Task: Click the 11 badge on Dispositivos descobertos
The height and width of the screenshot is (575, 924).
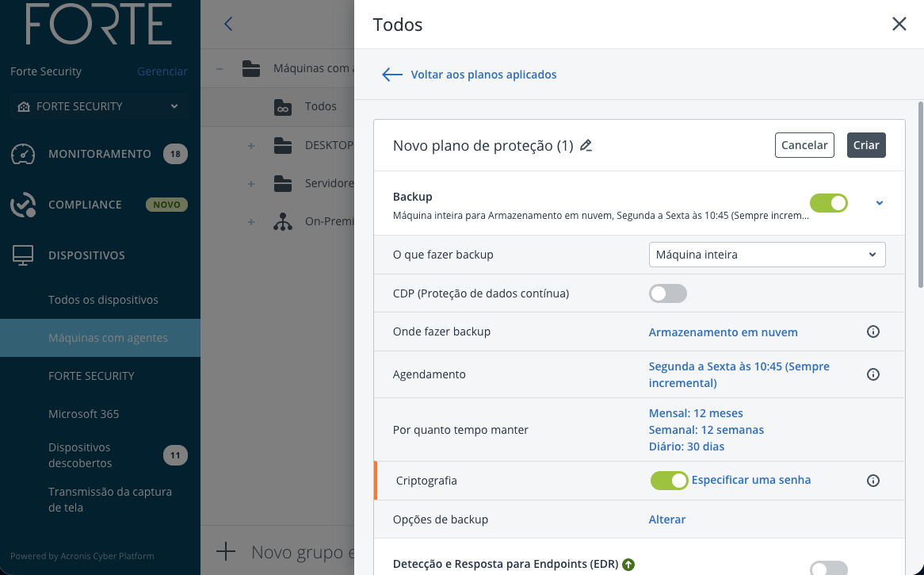Action: 175,455
